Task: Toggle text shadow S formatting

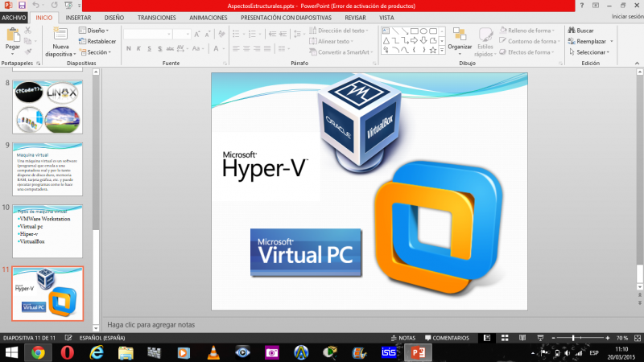Action: tap(159, 48)
